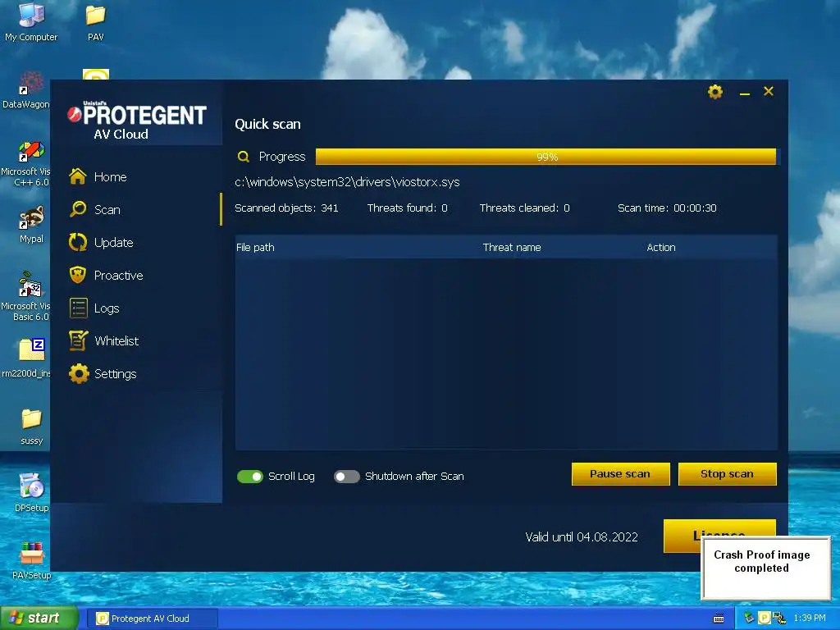Click the Threats found: 0 text
840x630 pixels.
(x=407, y=208)
